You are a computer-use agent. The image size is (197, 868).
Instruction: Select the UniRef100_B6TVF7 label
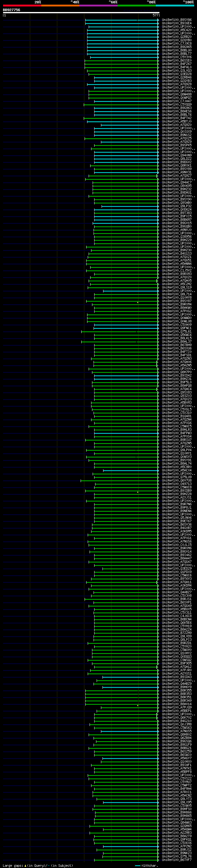(177, 860)
